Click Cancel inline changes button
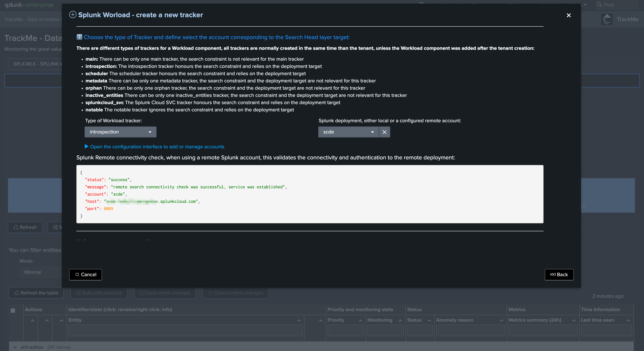 tap(235, 293)
